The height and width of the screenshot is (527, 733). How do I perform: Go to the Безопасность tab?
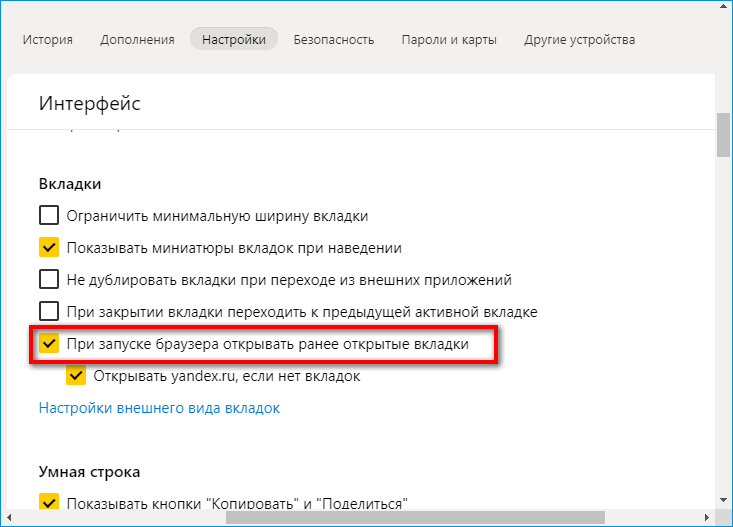[x=334, y=40]
